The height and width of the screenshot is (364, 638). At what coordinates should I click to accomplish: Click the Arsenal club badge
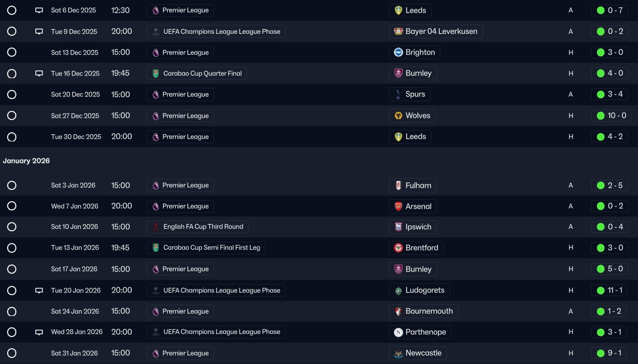[x=398, y=206]
